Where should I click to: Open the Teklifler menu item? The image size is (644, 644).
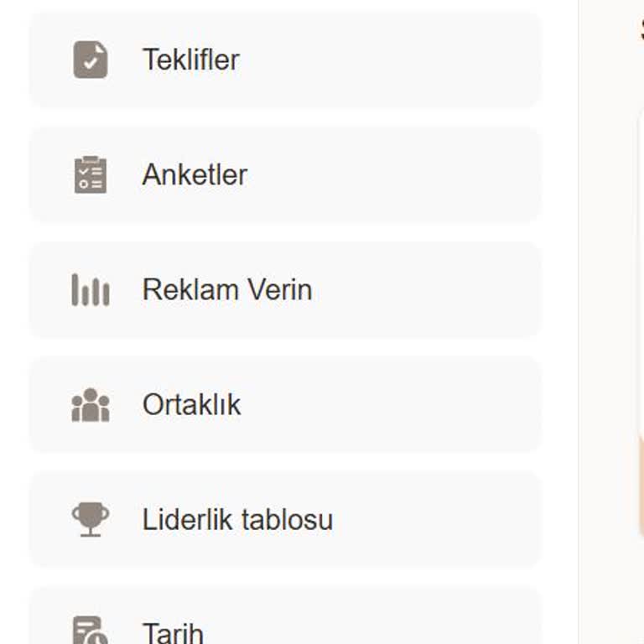[x=285, y=60]
